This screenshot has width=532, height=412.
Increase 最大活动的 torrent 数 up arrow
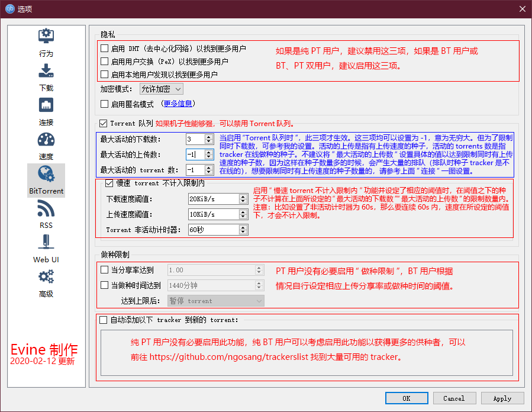click(x=209, y=168)
